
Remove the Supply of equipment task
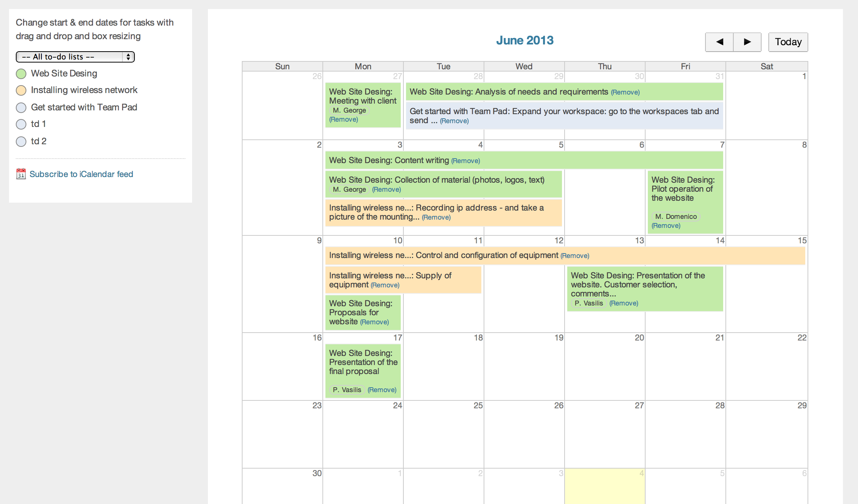click(x=385, y=285)
